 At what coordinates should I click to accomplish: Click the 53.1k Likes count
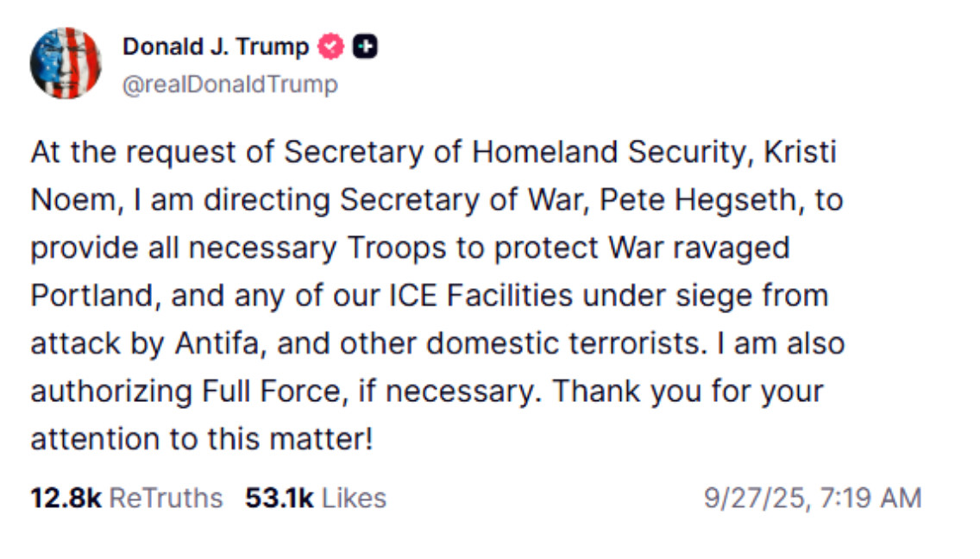tap(278, 498)
